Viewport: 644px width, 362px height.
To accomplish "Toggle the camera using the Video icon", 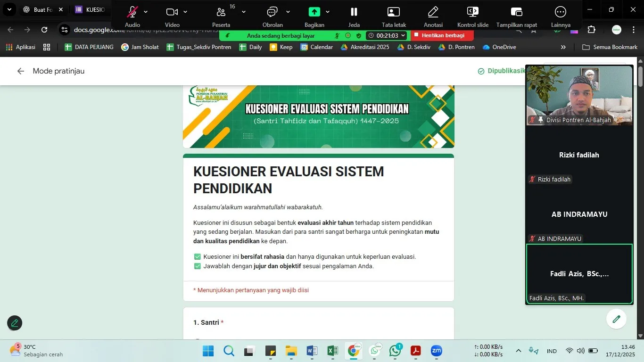I will click(x=172, y=12).
